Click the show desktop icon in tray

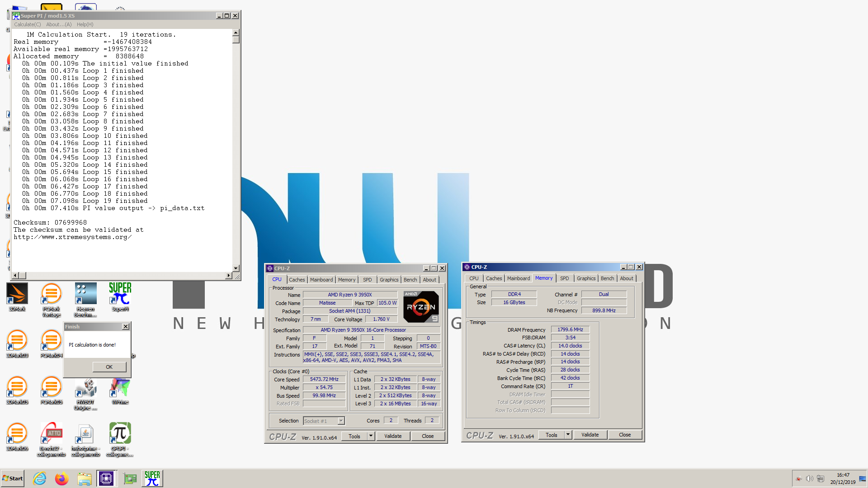pyautogui.click(x=863, y=479)
